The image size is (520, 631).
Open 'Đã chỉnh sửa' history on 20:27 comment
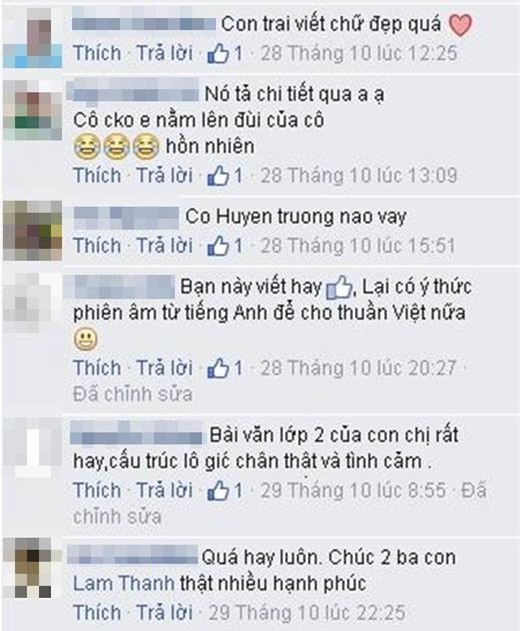click(132, 394)
